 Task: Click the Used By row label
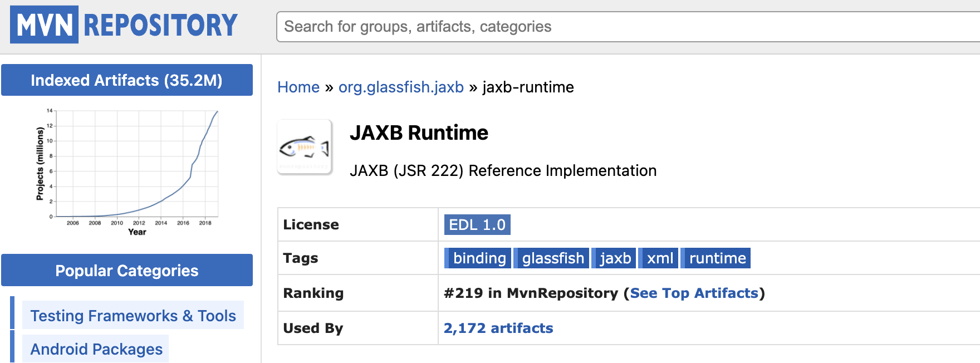pos(313,328)
